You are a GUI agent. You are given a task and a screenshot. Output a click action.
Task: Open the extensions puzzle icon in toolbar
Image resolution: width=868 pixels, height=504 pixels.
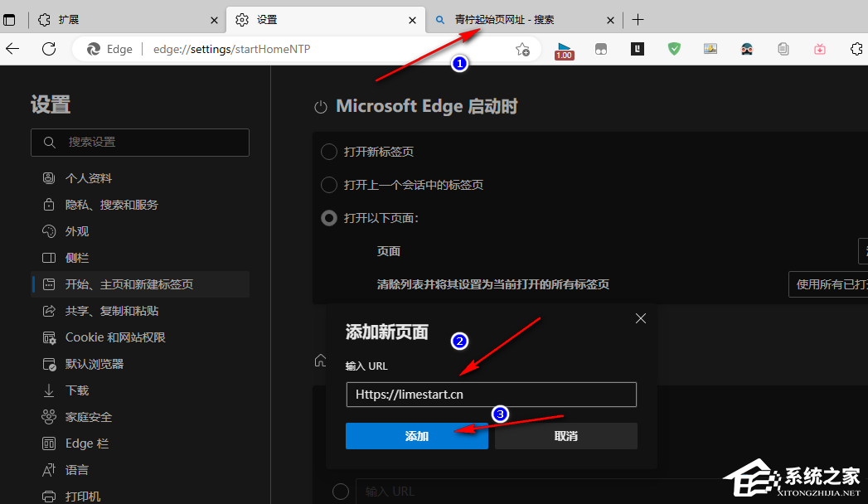pyautogui.click(x=857, y=49)
